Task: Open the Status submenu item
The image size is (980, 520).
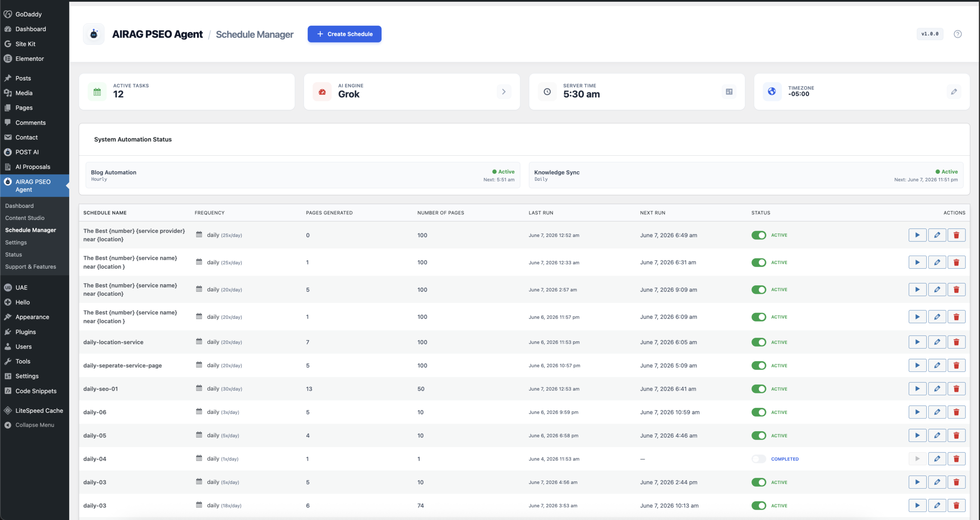Action: [x=13, y=255]
